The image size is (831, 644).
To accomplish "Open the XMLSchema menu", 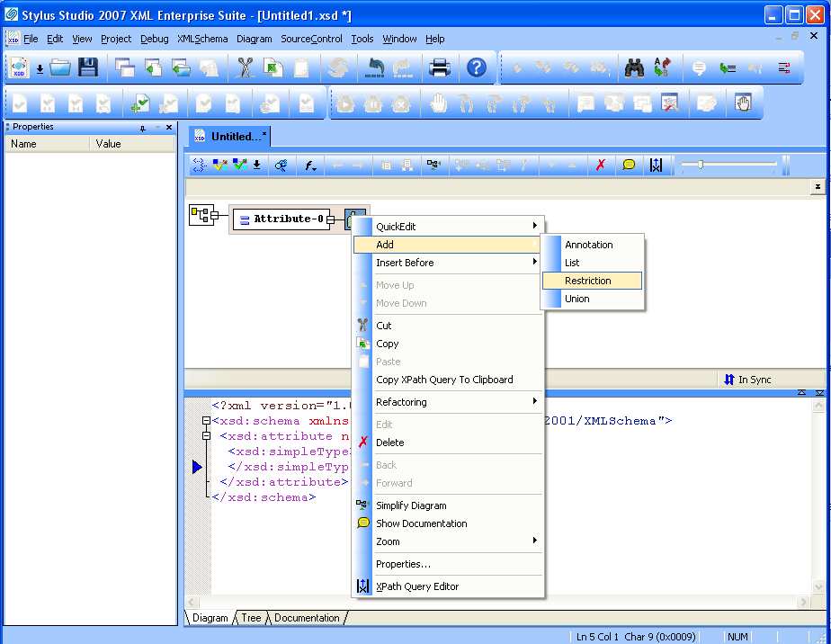I will point(202,39).
